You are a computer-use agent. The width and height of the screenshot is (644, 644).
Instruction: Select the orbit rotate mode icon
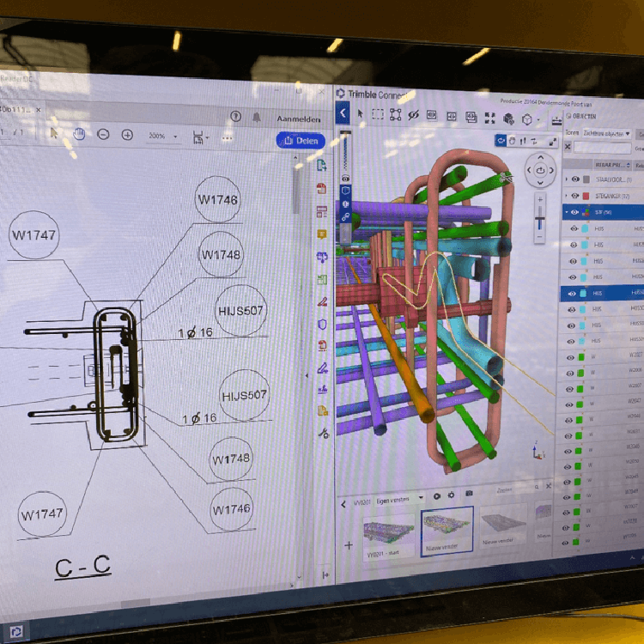click(501, 141)
